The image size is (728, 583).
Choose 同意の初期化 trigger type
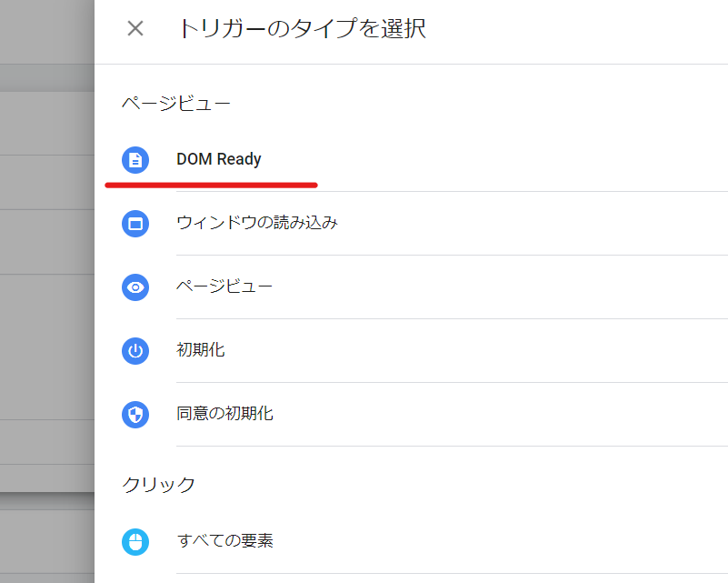click(224, 414)
